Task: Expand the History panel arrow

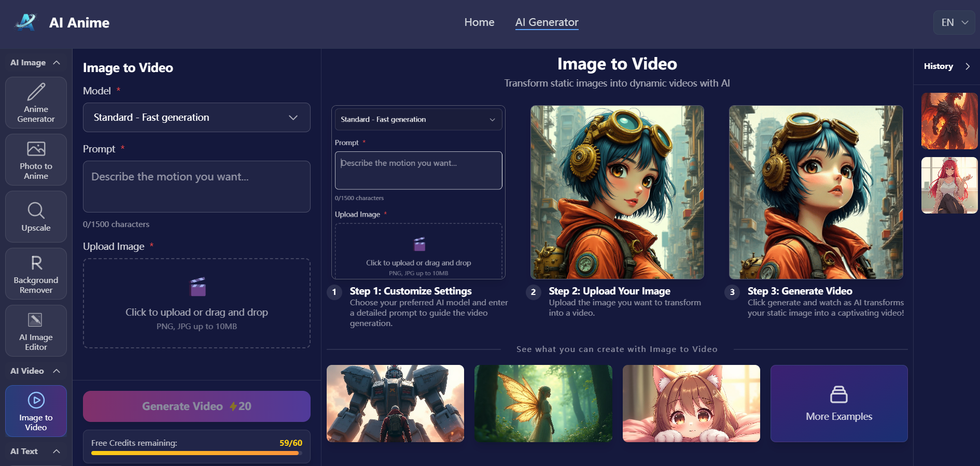Action: 968,66
